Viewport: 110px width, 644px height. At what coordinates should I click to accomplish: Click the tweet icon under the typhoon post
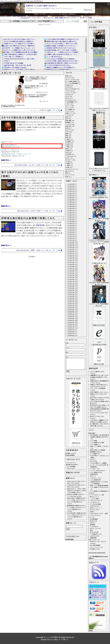click(x=54, y=250)
